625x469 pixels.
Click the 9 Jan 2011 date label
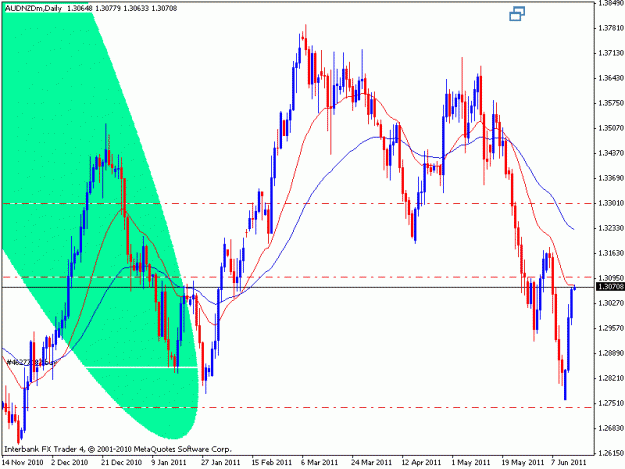169,462
